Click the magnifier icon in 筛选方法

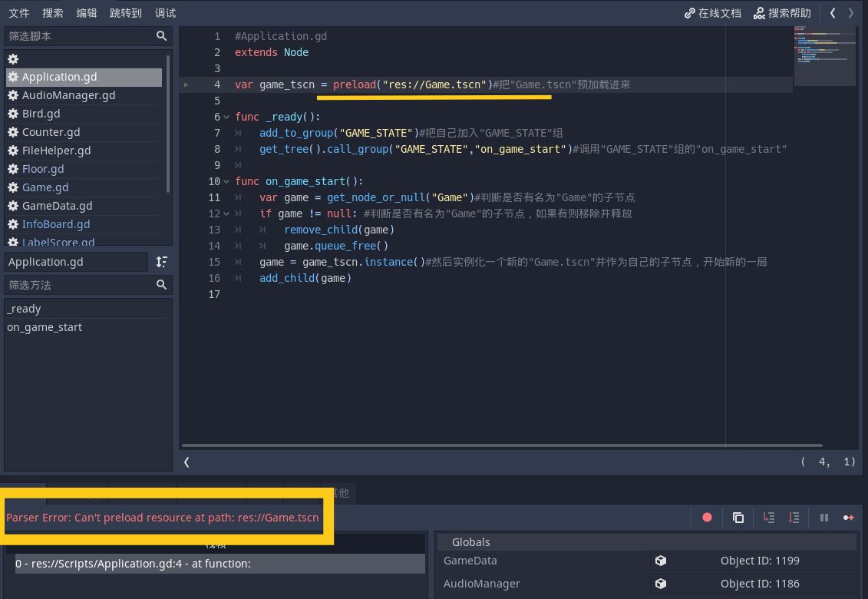[161, 285]
